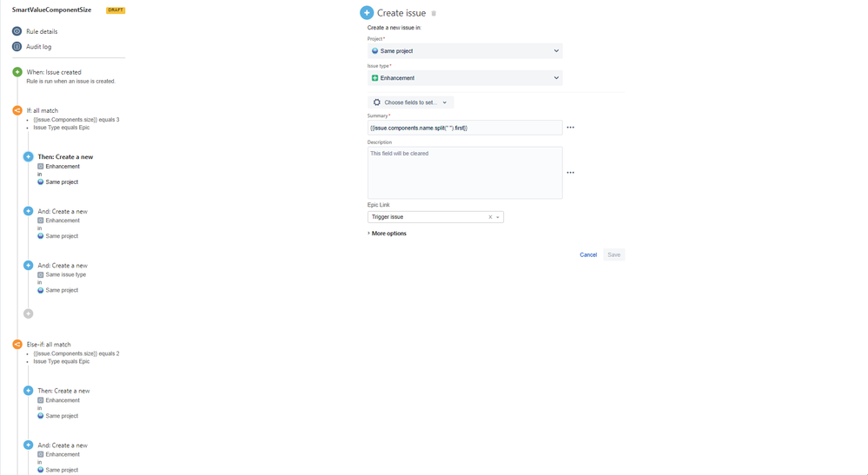Click the Save button
The height and width of the screenshot is (475, 868).
pyautogui.click(x=614, y=255)
